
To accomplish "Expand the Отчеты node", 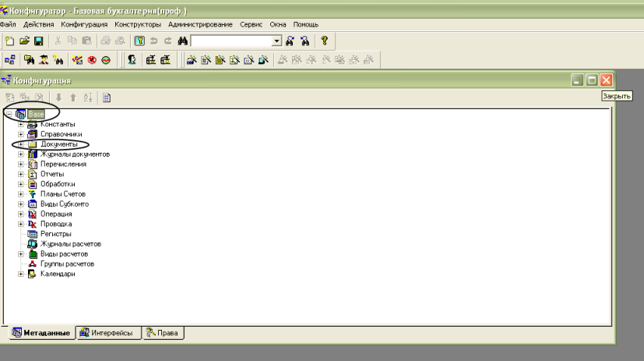I will pyautogui.click(x=20, y=174).
